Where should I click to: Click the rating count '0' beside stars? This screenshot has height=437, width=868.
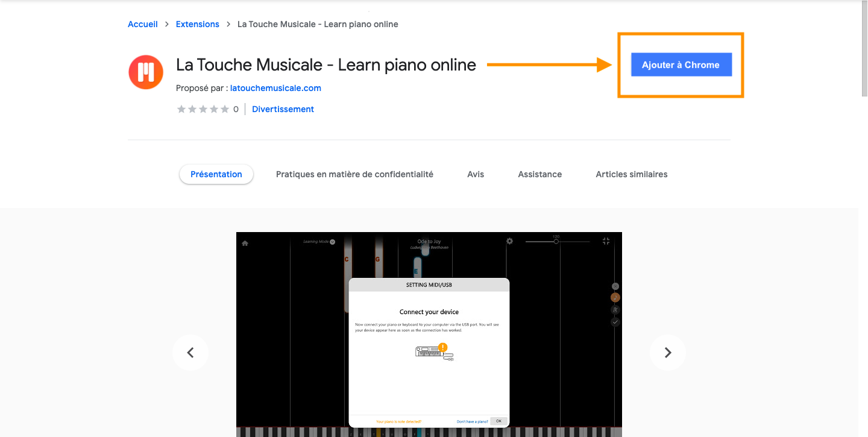point(236,109)
